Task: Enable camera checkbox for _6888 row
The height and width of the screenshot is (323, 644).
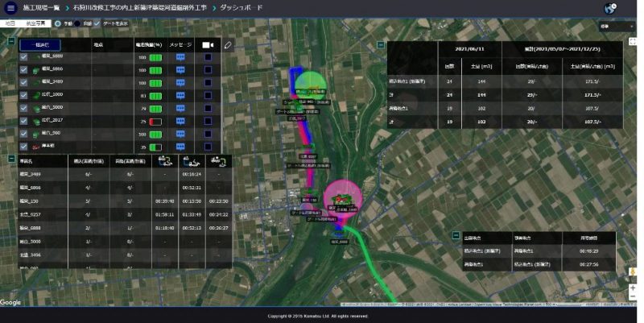Action: (208, 57)
